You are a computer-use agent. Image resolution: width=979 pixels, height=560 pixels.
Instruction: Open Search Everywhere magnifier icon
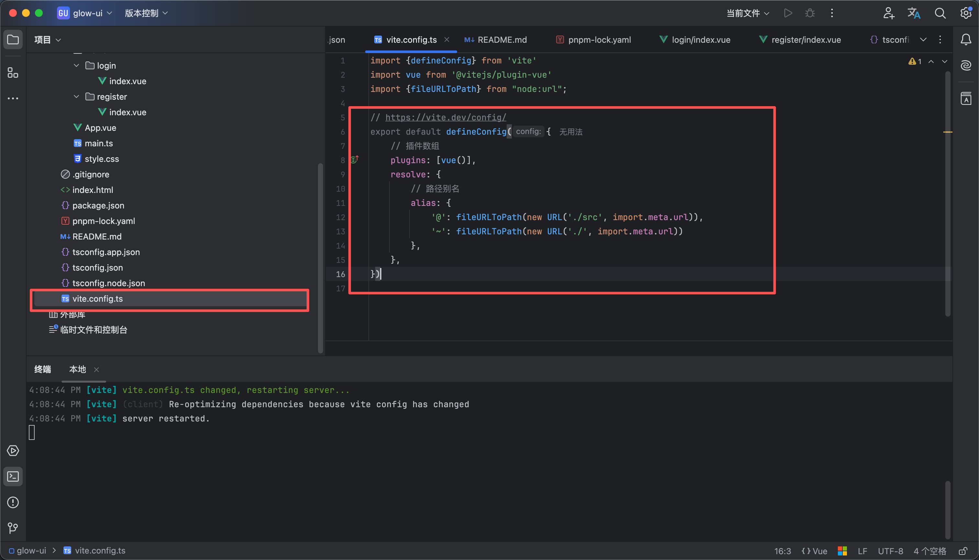click(x=940, y=13)
